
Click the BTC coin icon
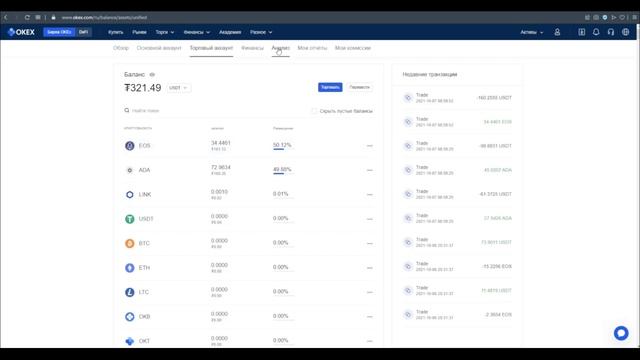coord(129,244)
